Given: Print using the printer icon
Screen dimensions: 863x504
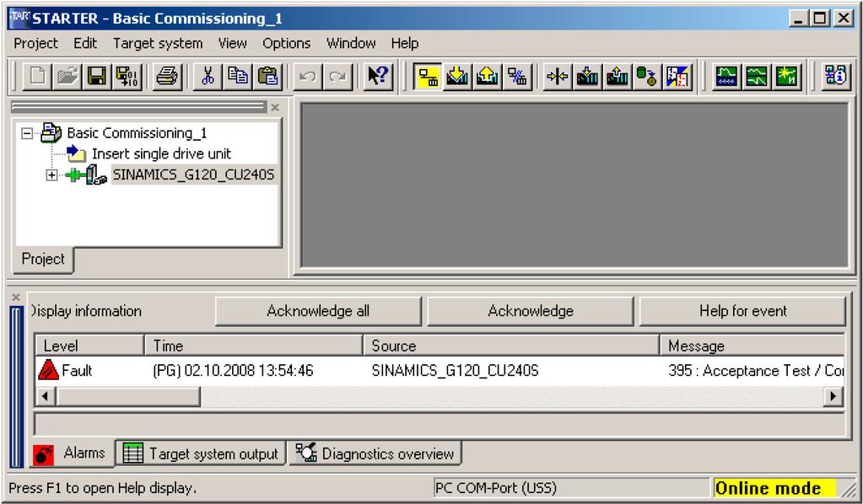Looking at the screenshot, I should pyautogui.click(x=166, y=76).
